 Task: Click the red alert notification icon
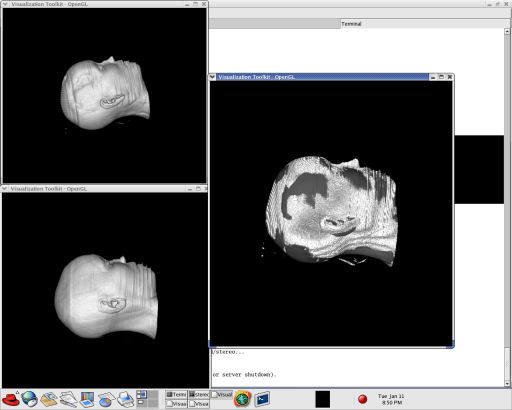click(363, 399)
